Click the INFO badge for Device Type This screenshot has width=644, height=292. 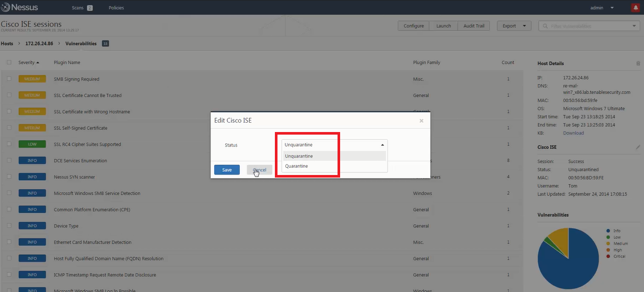[32, 226]
